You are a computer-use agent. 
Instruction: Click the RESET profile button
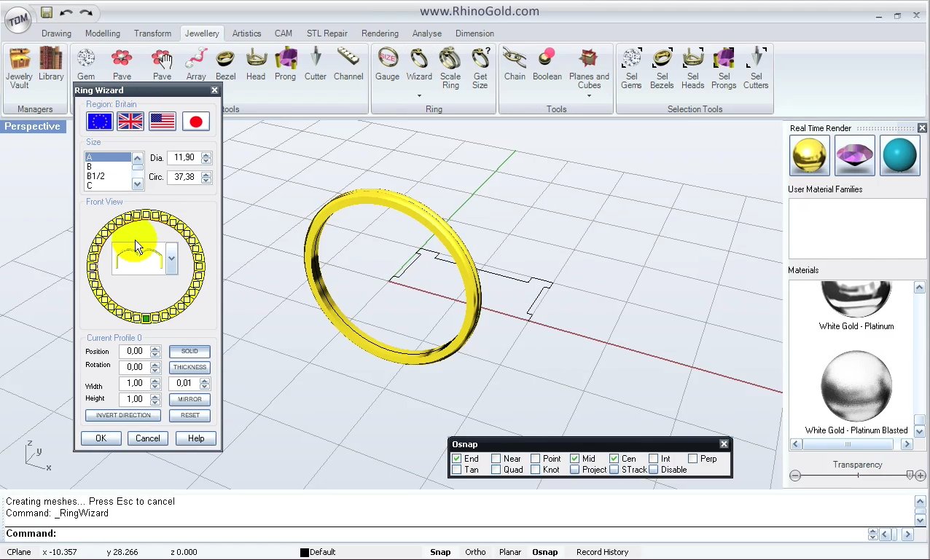[189, 415]
